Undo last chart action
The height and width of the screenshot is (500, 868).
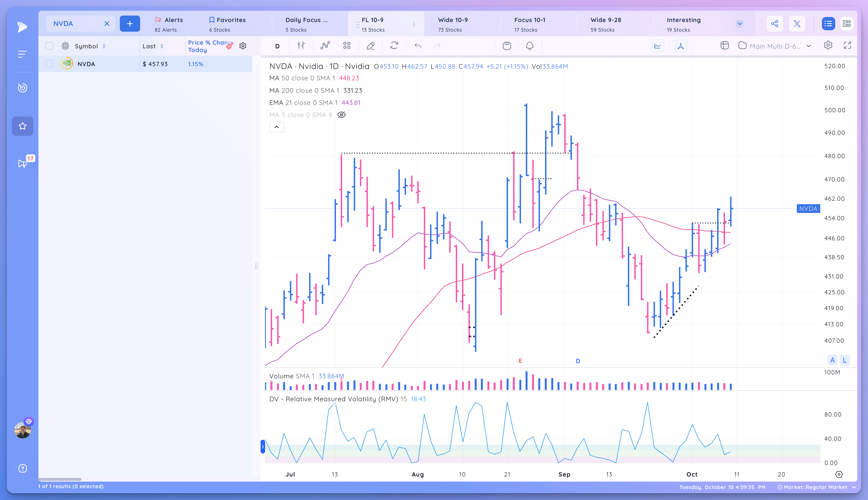pyautogui.click(x=418, y=46)
